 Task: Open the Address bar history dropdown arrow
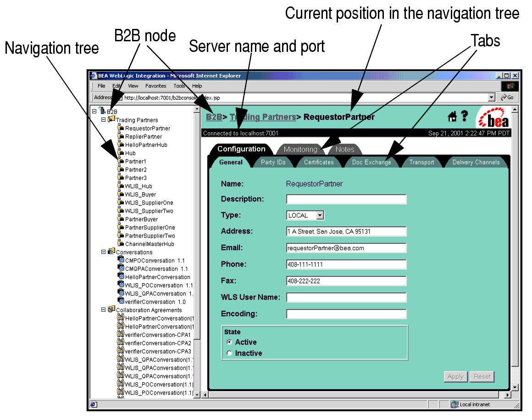pyautogui.click(x=492, y=97)
